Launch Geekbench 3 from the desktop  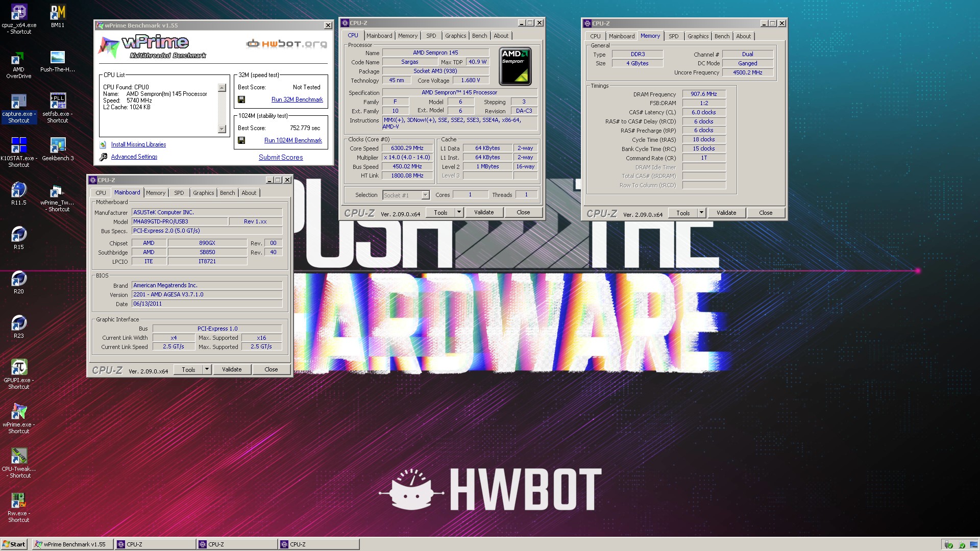click(x=58, y=146)
